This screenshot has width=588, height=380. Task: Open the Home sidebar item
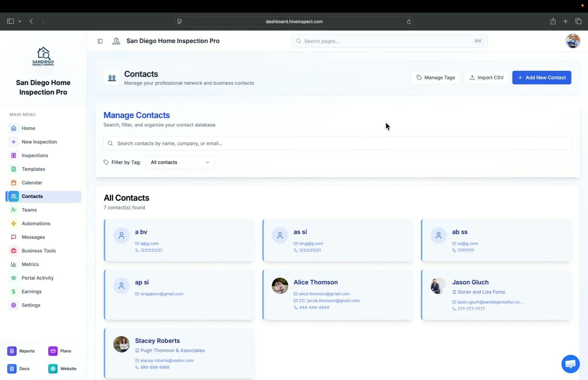pyautogui.click(x=43, y=128)
